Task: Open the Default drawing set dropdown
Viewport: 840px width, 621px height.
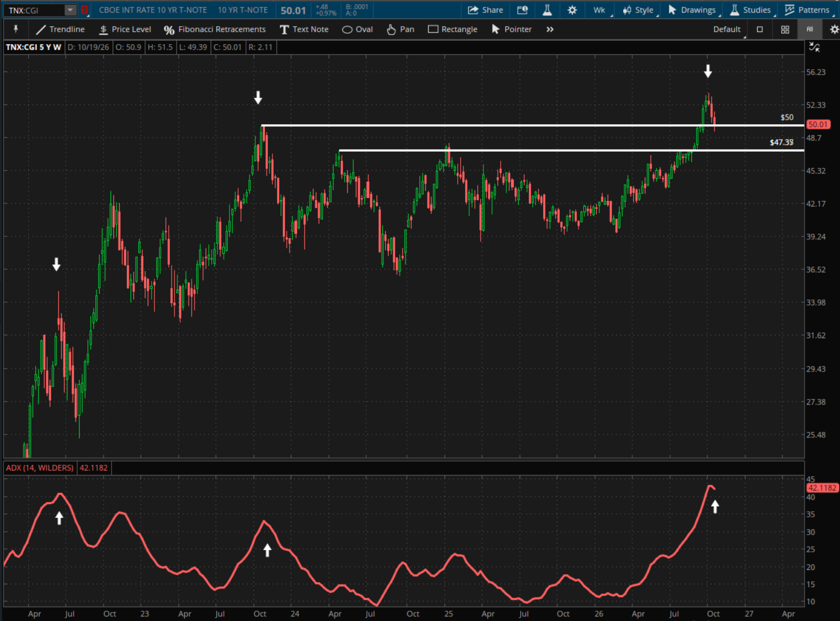Action: point(728,29)
